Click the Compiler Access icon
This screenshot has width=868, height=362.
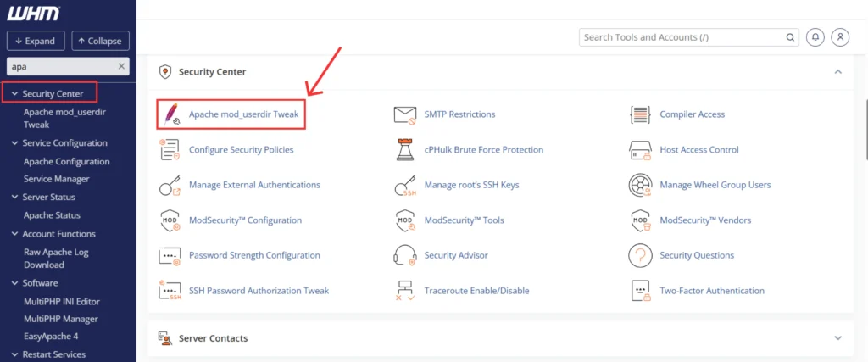[x=640, y=114]
